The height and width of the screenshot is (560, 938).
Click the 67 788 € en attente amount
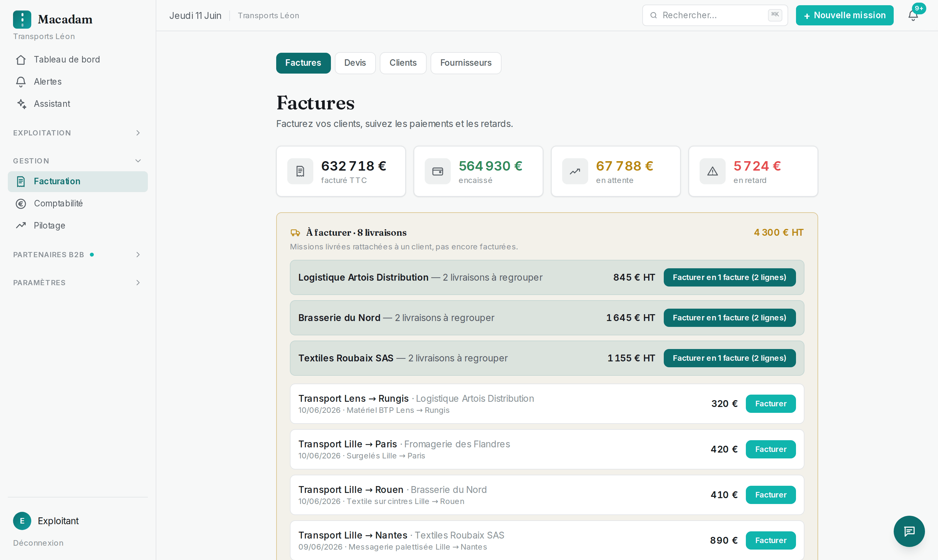coord(624,166)
